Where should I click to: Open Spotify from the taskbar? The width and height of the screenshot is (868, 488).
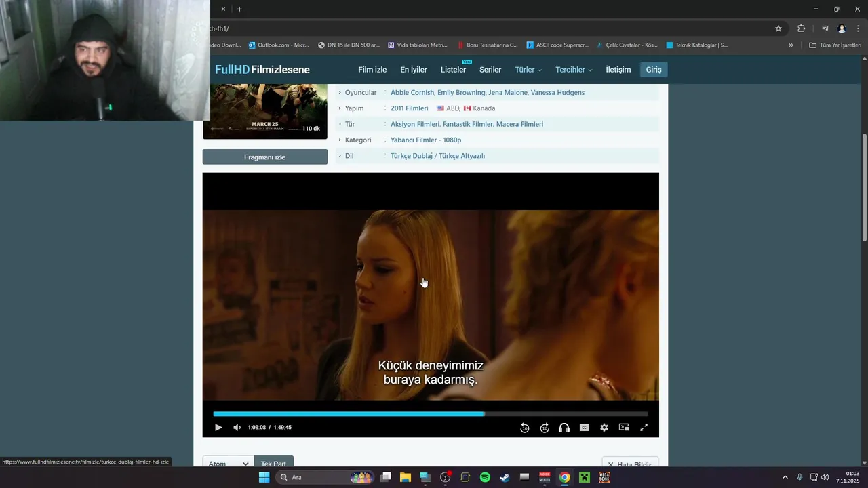coord(485,477)
